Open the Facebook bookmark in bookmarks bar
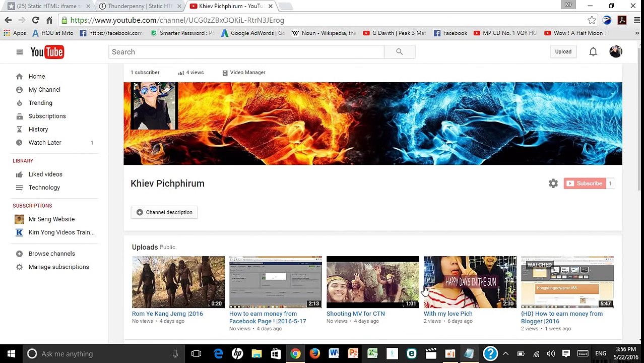 450,33
